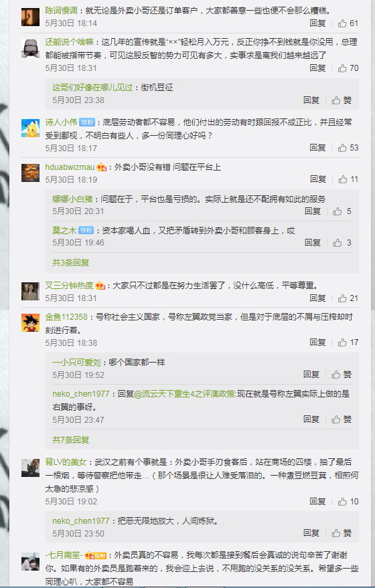This screenshot has height=588, width=375.
Task: Open the @流云天下重生4之评澳政策 mention link
Action: coord(185,394)
